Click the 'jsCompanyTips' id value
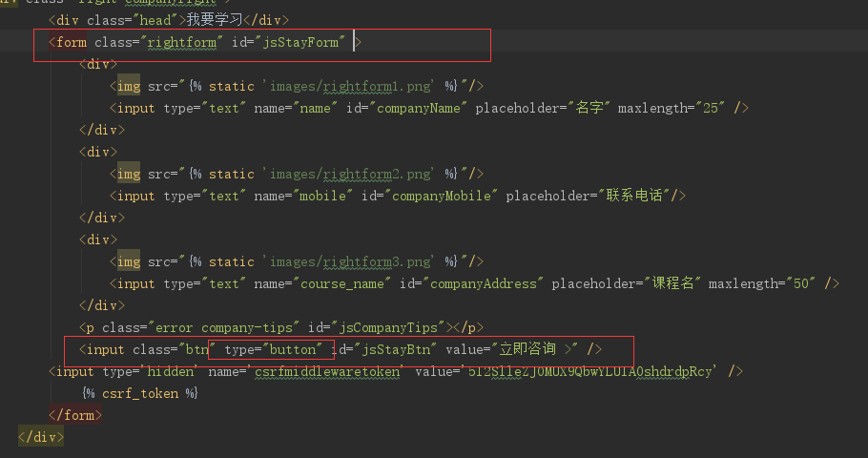The width and height of the screenshot is (868, 458). 388,327
